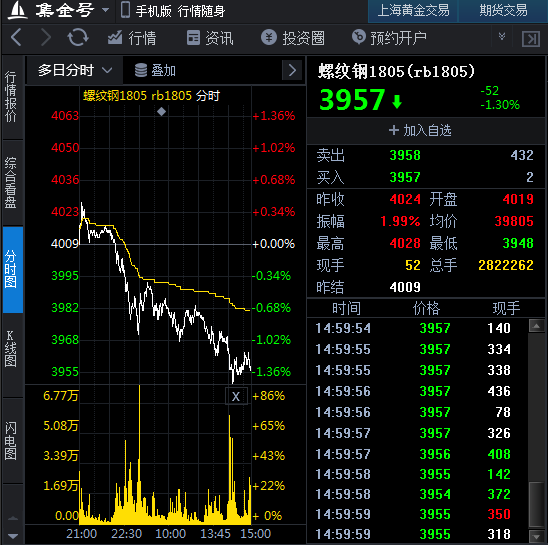This screenshot has width=548, height=545.
Task: Click the 均价 value 39805
Action: click(x=514, y=221)
